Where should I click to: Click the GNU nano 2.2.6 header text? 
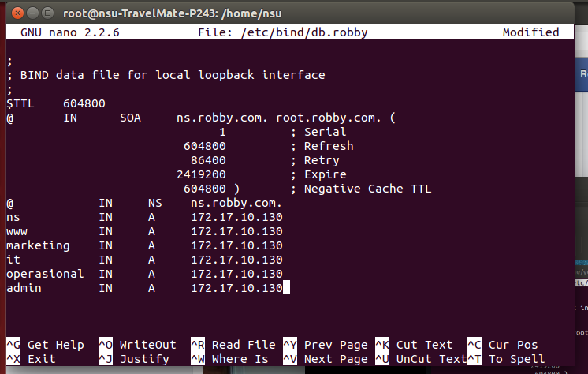[x=69, y=32]
